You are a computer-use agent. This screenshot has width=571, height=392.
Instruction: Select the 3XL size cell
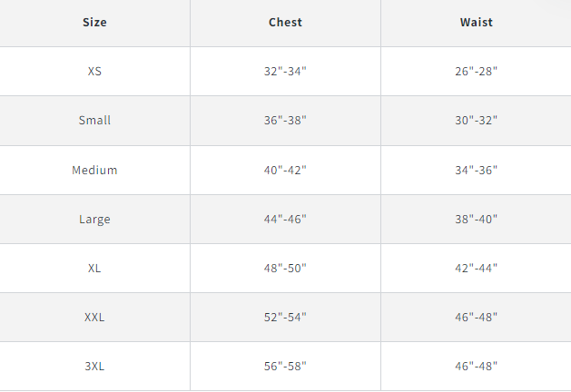click(x=94, y=366)
